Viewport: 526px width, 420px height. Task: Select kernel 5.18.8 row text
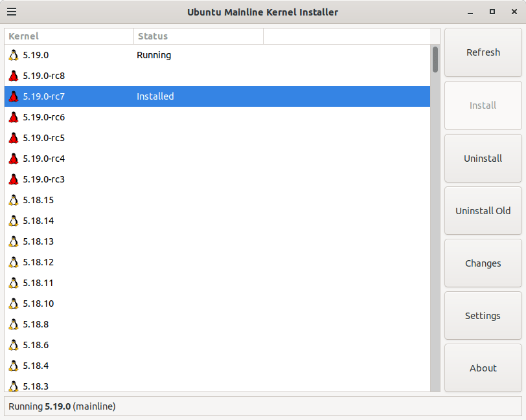(x=36, y=324)
